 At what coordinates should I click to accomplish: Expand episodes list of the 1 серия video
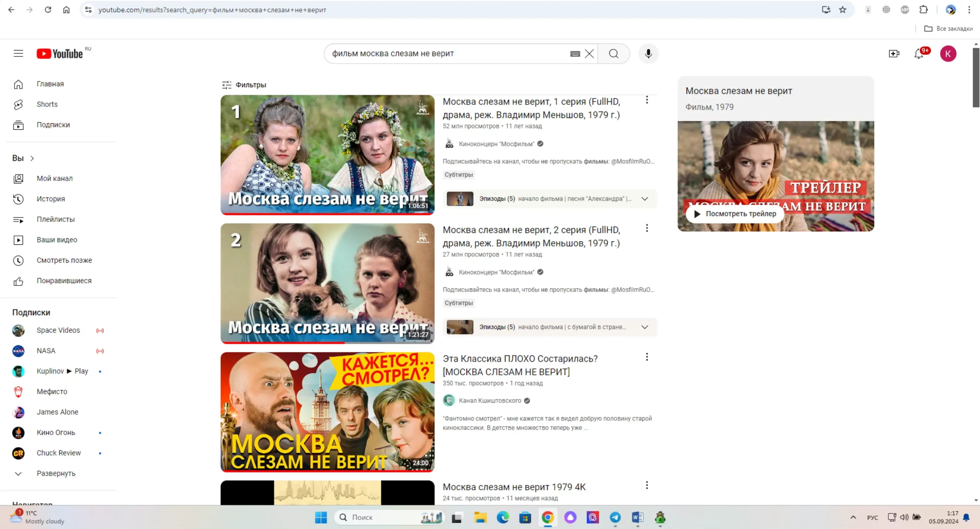(645, 199)
